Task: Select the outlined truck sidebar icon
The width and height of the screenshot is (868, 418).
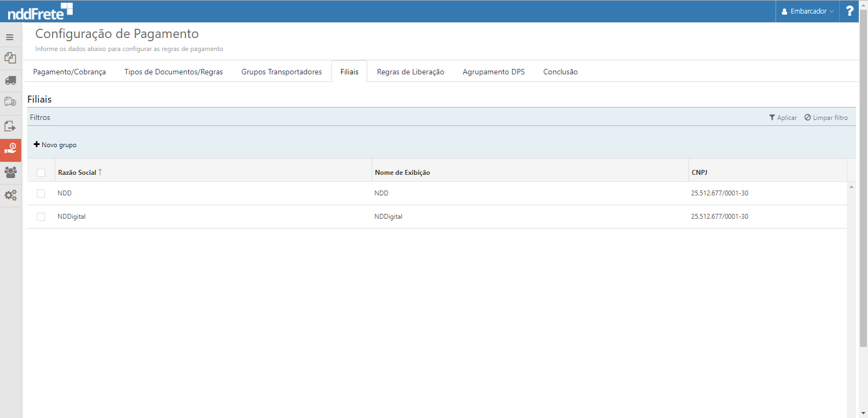Action: pyautogui.click(x=10, y=102)
